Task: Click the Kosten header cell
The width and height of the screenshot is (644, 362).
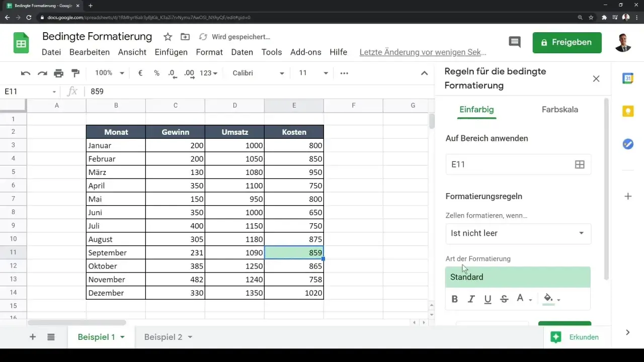Action: click(294, 132)
